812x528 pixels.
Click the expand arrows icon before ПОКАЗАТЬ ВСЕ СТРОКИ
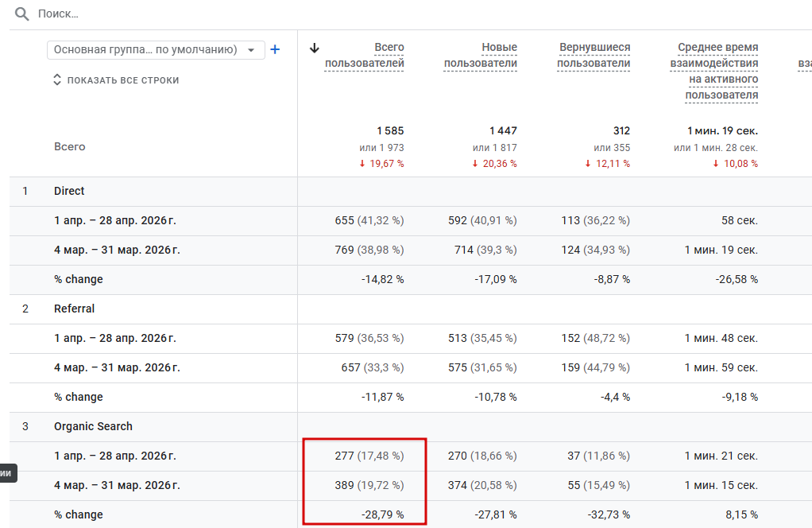coord(57,80)
